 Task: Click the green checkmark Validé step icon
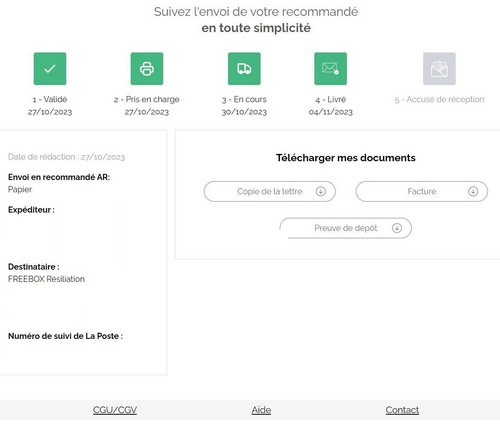point(50,69)
